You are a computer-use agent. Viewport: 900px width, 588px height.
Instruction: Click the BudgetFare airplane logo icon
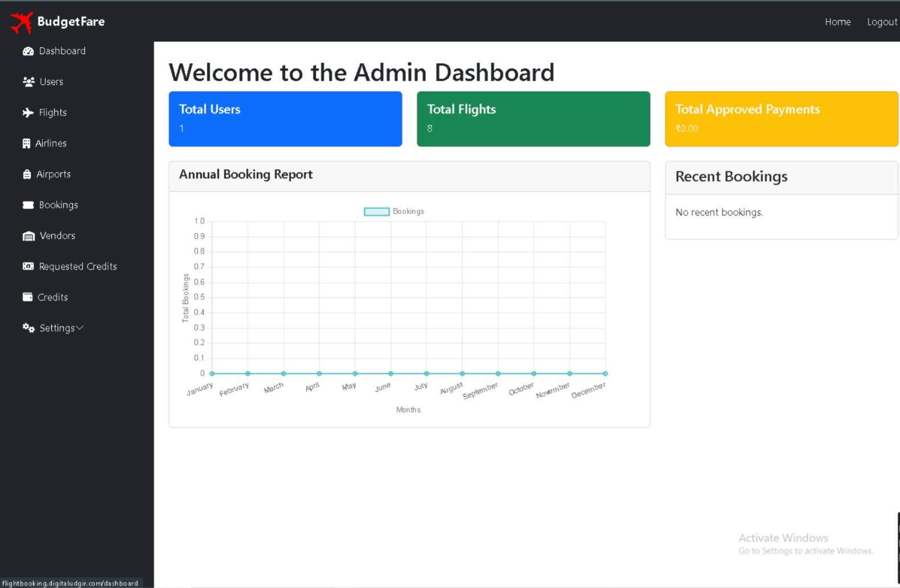22,22
